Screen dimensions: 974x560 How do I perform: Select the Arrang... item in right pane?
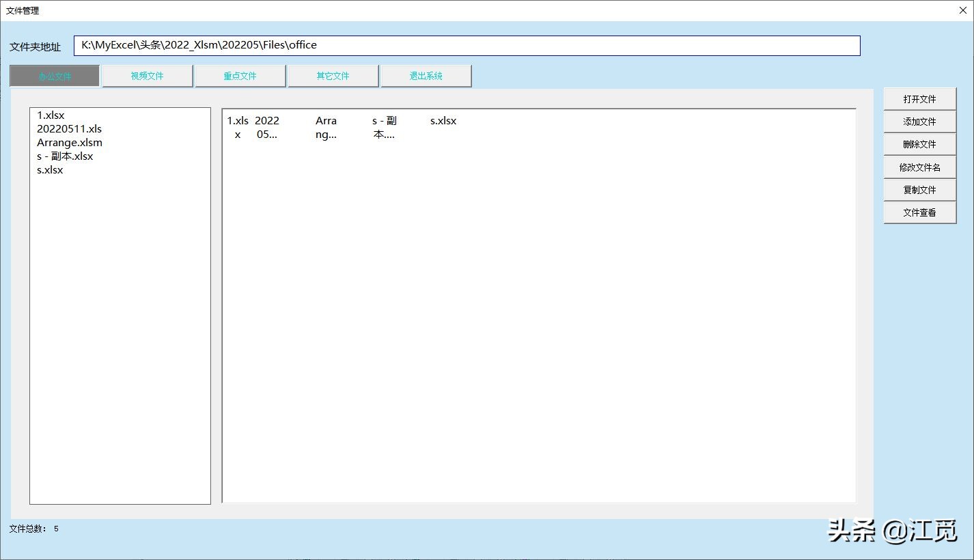pyautogui.click(x=326, y=127)
